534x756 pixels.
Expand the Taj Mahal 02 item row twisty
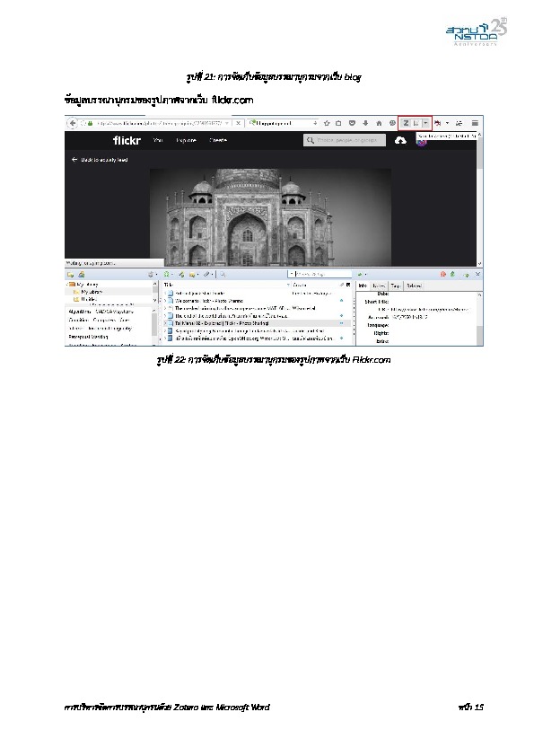point(165,323)
